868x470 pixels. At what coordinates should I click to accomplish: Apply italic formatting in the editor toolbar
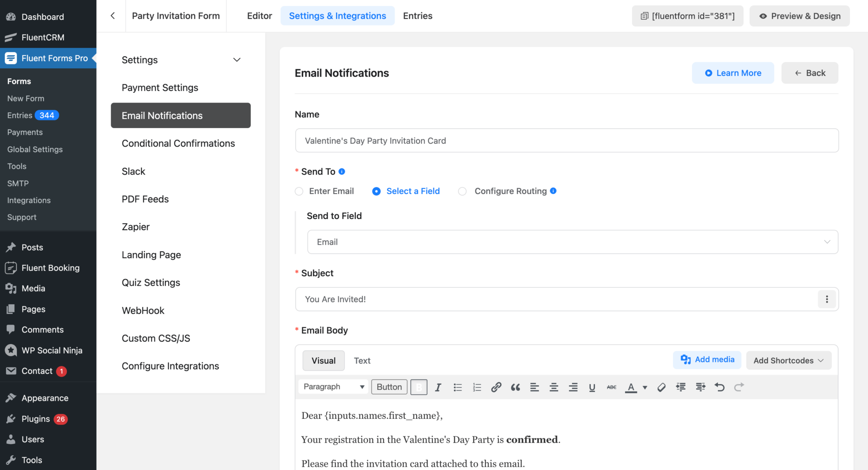[438, 387]
